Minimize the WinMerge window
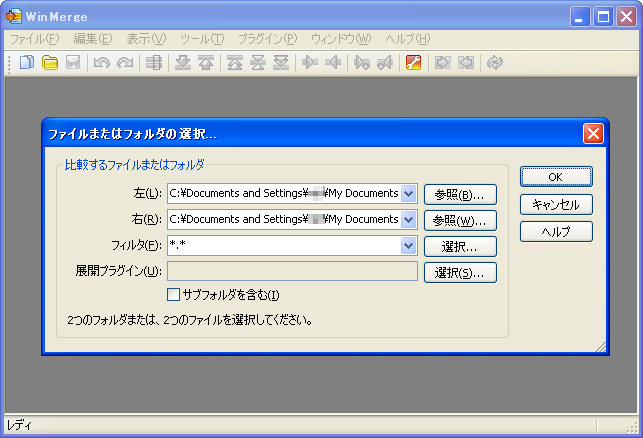 580,17
